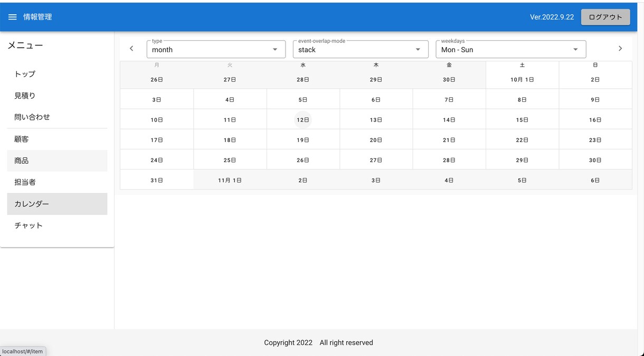Screen dimensions: 644x356
Task: Click the 情報管理 app title
Action: (x=37, y=17)
